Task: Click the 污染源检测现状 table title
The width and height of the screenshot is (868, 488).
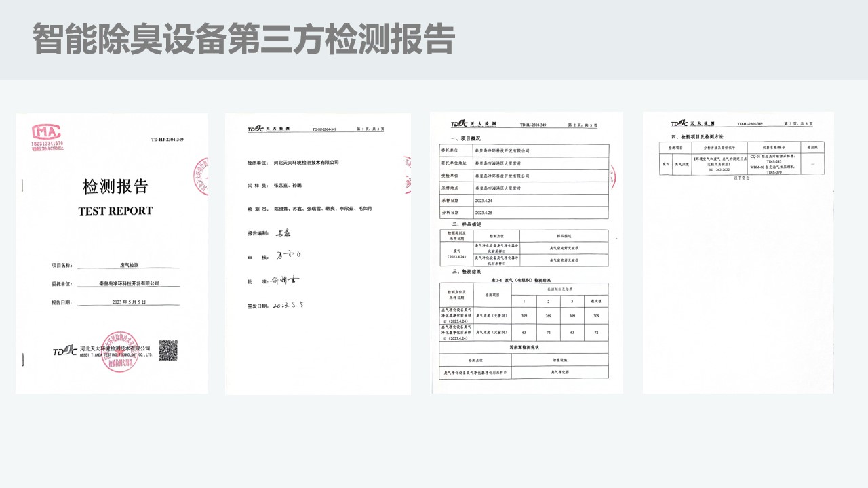Action: coord(524,347)
